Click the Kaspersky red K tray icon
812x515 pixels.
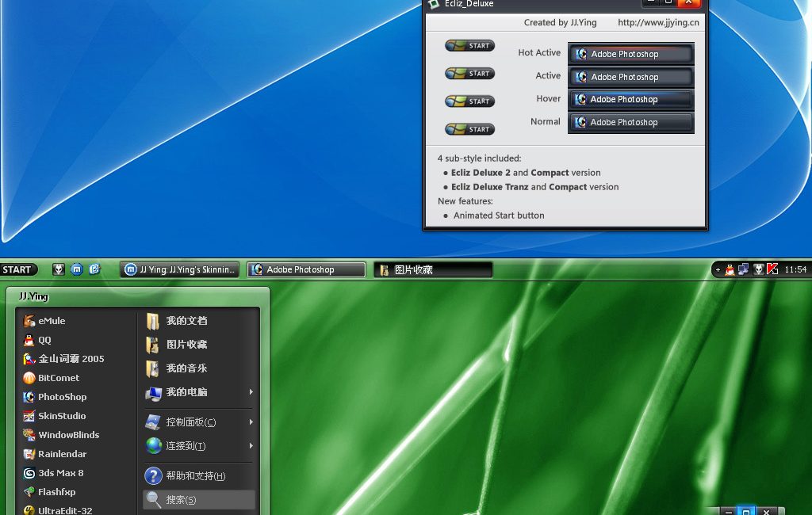click(x=772, y=269)
